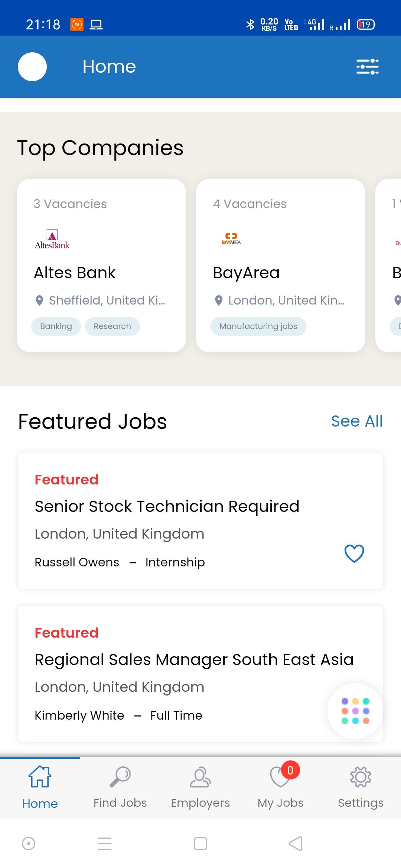Tap the Android recent apps menu icon
Viewport: 401px width, 868px height.
(x=105, y=844)
